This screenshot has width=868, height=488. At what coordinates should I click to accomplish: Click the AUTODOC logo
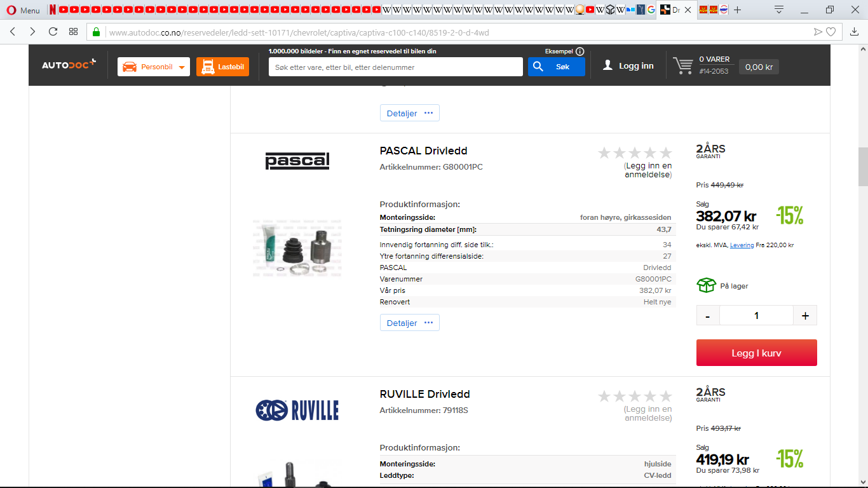click(x=69, y=64)
